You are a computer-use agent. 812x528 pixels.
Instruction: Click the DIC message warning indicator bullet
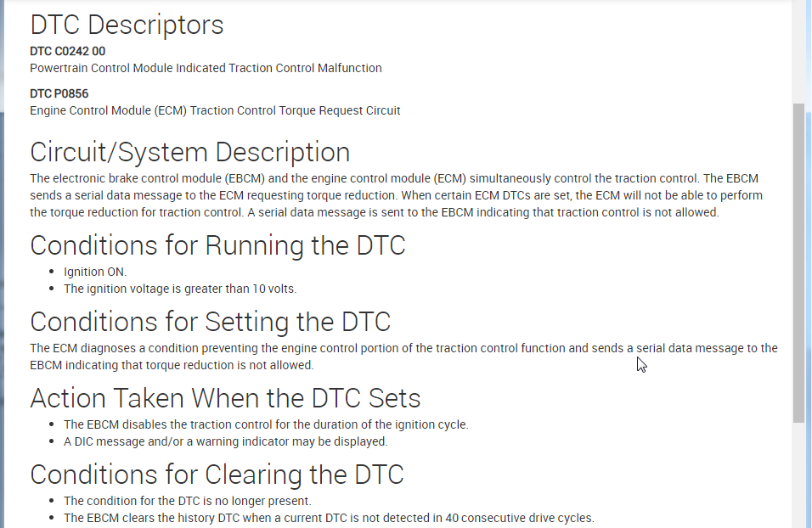click(225, 441)
